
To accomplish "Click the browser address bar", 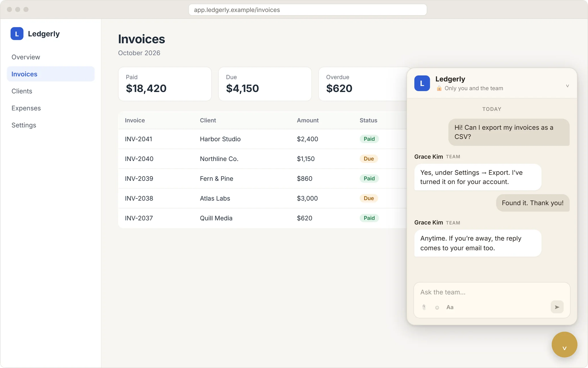I will coord(307,10).
